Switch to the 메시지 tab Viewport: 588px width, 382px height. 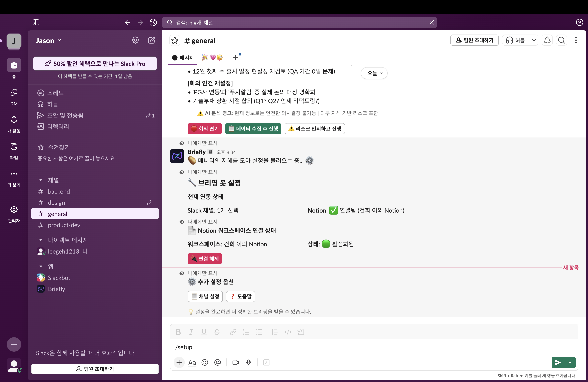183,58
